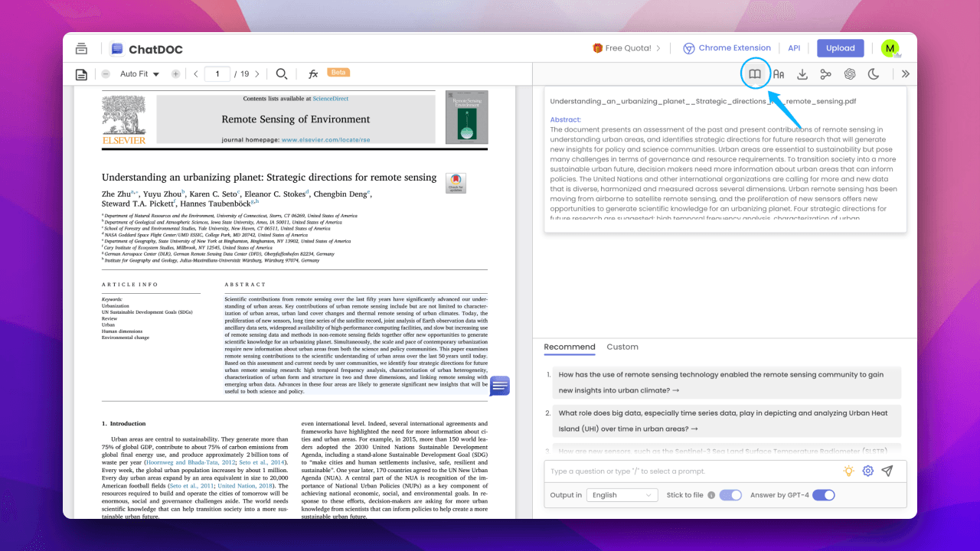
Task: Click the Elsevier logo in PDF
Action: tap(124, 119)
